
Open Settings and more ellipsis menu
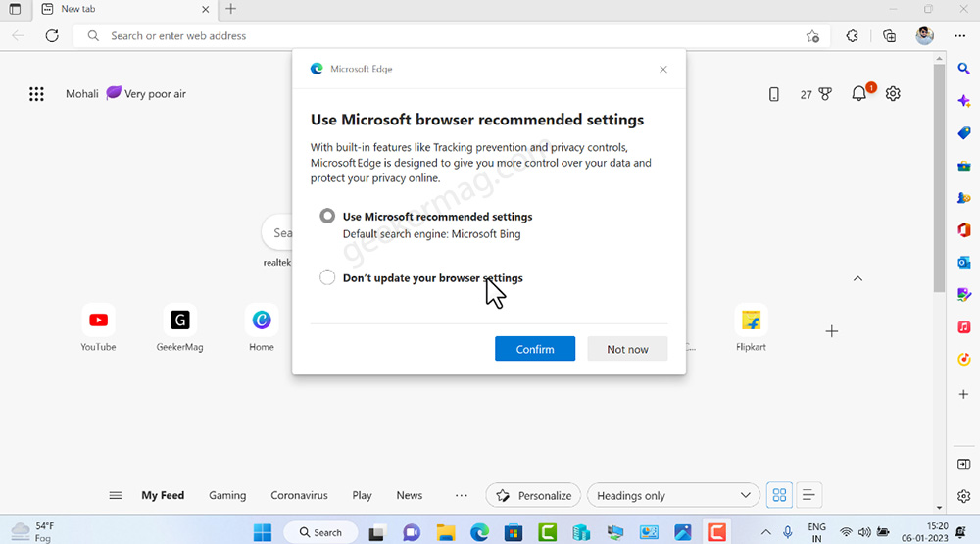pyautogui.click(x=960, y=36)
